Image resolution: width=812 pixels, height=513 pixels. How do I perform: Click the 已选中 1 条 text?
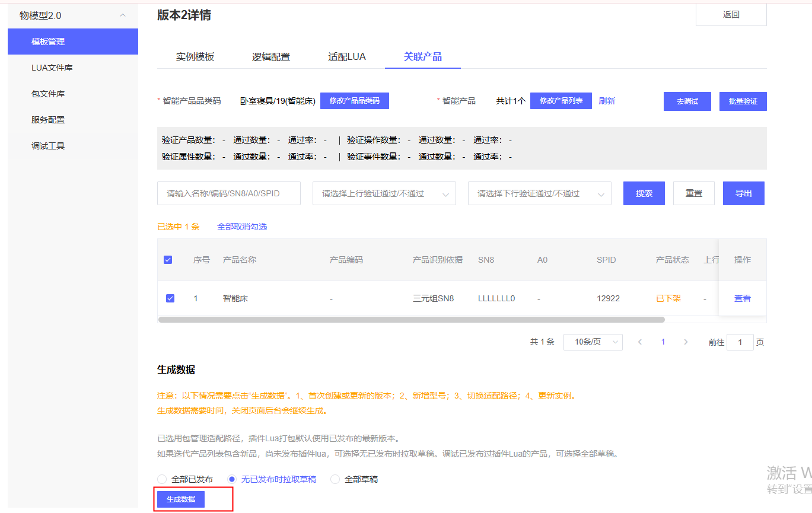(x=179, y=227)
